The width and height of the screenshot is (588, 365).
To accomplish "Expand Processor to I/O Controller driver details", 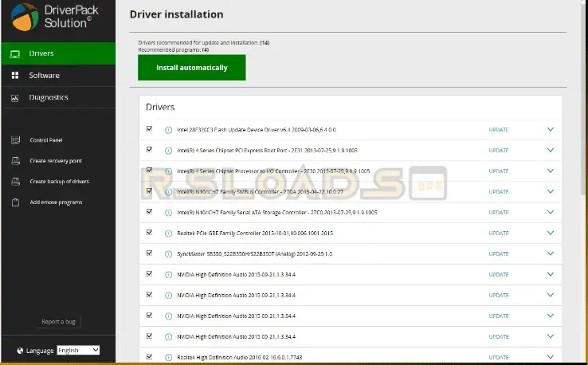I will coord(550,171).
